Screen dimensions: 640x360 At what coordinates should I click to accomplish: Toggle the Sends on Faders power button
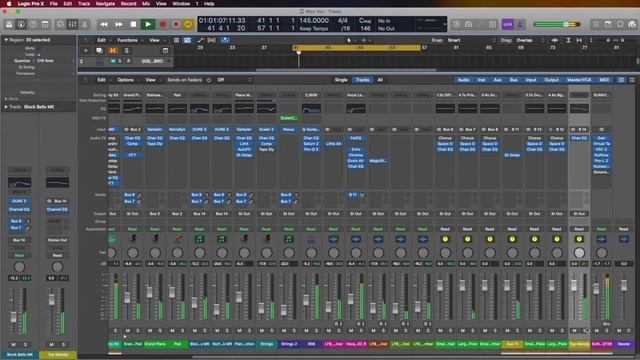(x=209, y=80)
